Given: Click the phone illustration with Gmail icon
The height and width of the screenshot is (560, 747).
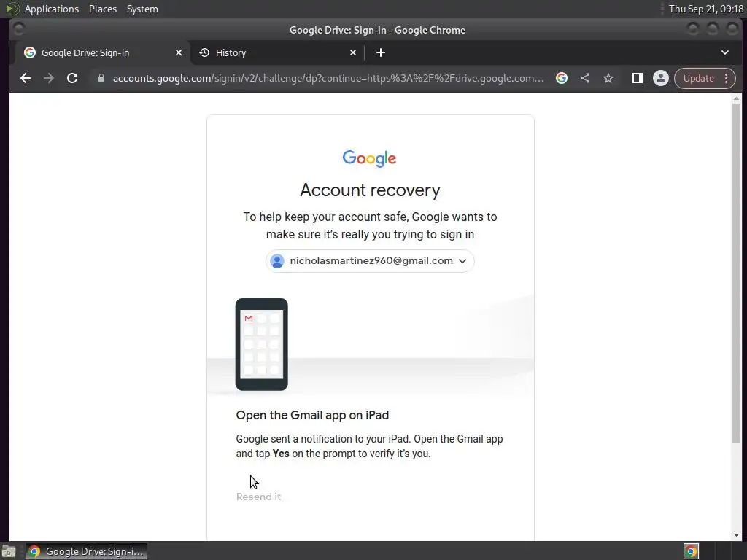Looking at the screenshot, I should 262,344.
